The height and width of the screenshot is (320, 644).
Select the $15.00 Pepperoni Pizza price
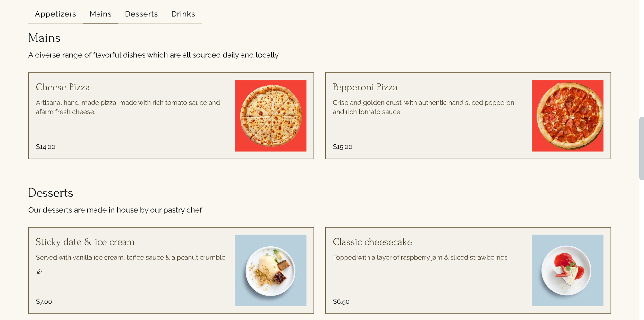point(342,147)
